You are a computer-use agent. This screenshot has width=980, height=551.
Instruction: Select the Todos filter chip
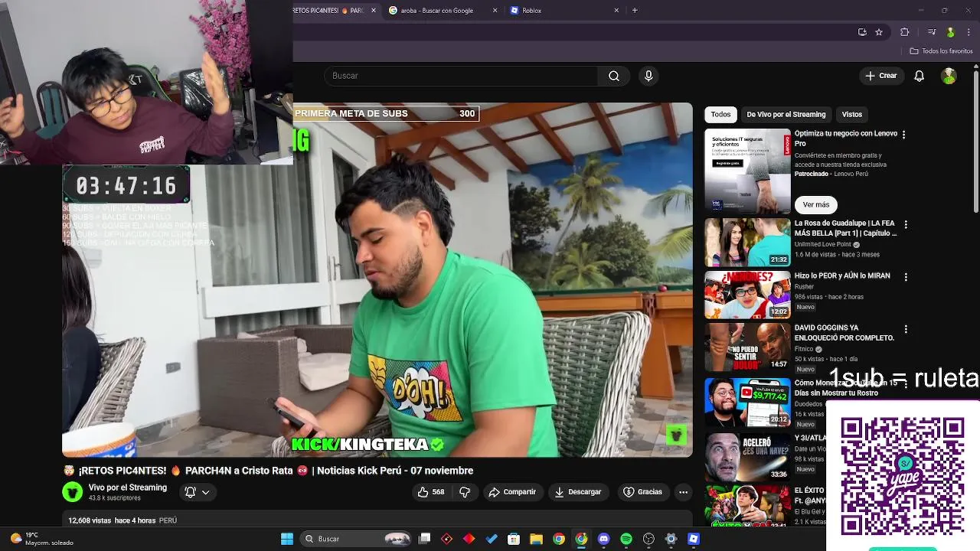pyautogui.click(x=720, y=114)
